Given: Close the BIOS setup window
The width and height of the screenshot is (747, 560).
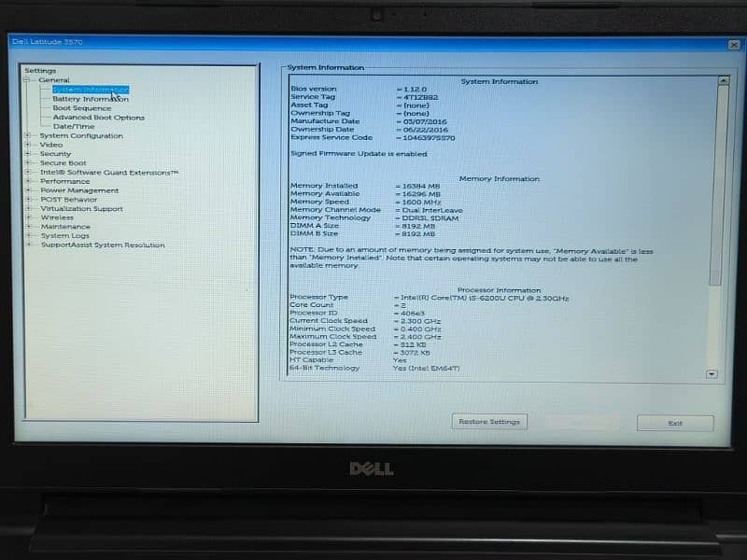Looking at the screenshot, I should point(733,45).
